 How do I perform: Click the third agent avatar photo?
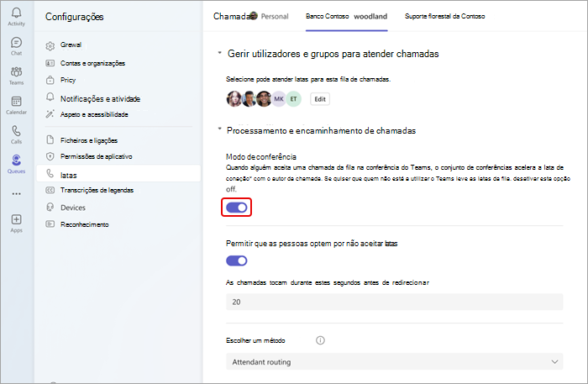pos(264,99)
